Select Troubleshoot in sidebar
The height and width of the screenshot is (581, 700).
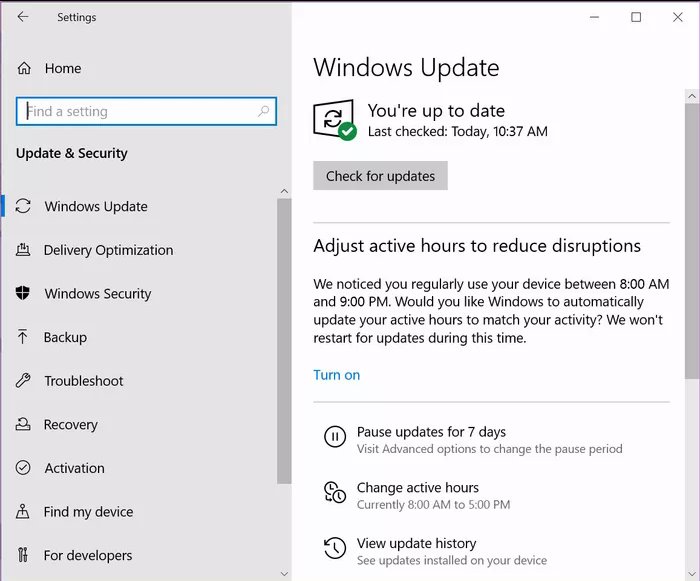click(x=83, y=381)
